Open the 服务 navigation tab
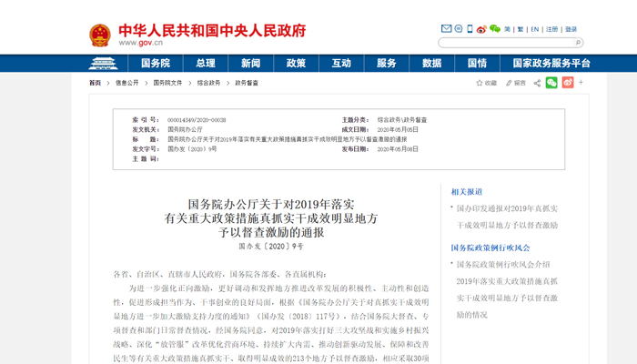This screenshot has width=637, height=364. tap(387, 64)
